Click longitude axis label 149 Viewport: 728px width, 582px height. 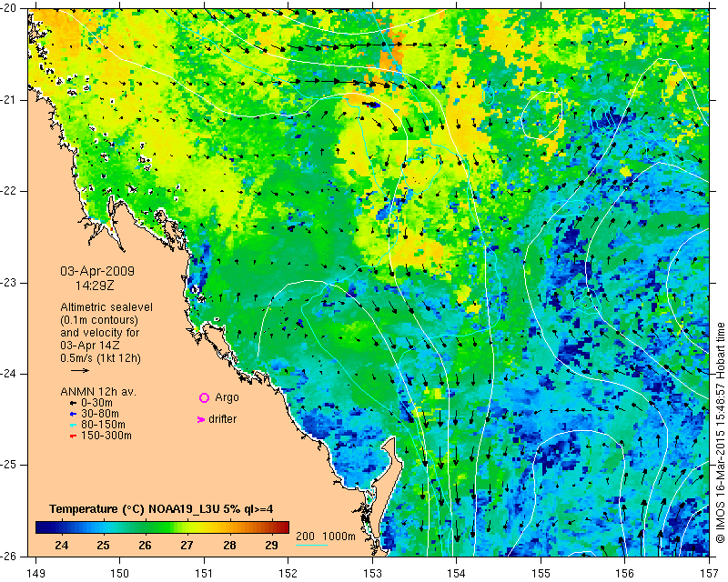[x=36, y=574]
